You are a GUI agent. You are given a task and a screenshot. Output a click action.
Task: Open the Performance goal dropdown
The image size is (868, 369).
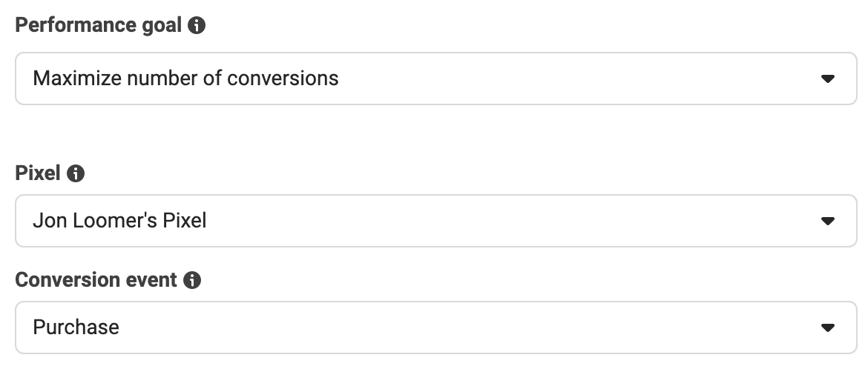(436, 79)
